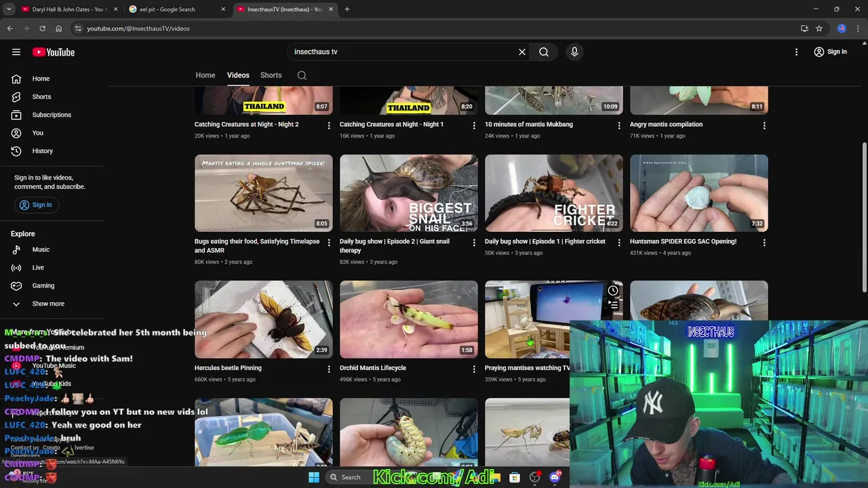This screenshot has height=488, width=868.
Task: Activate voice search microphone
Action: coord(574,52)
